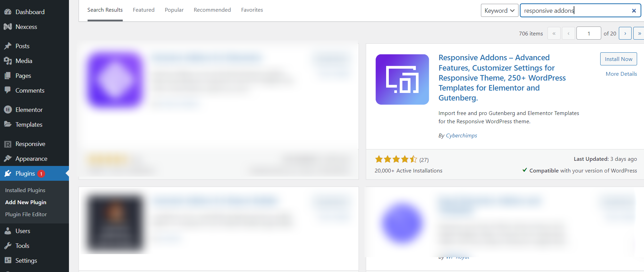Open More Details for Responsive Addons
This screenshot has width=644, height=272.
coord(621,74)
